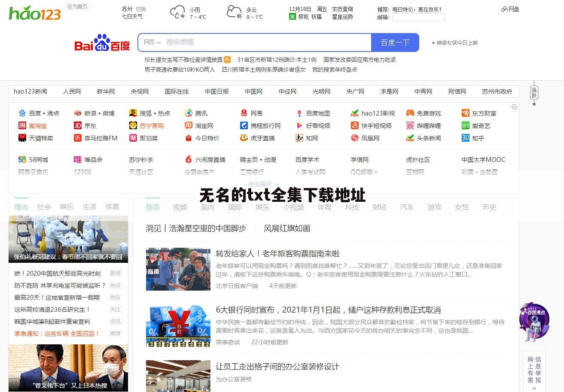The width and height of the screenshot is (564, 392).
Task: Open the hao123 logo home link
Action: [x=35, y=13]
